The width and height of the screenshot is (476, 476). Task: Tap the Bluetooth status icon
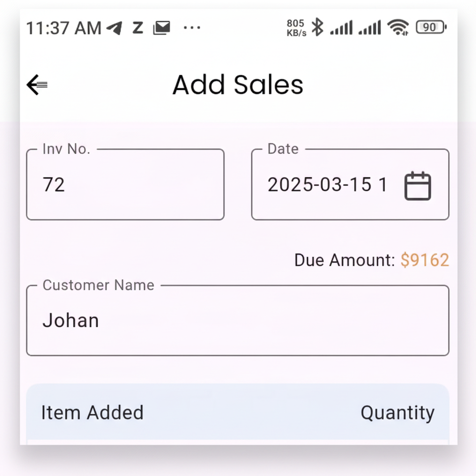(x=317, y=27)
